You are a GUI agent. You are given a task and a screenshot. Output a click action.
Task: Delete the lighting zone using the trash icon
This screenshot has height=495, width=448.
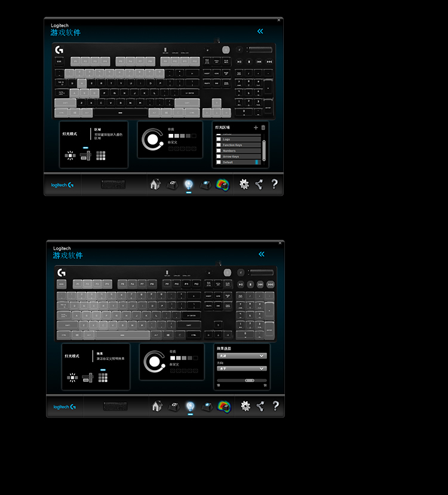pyautogui.click(x=263, y=127)
